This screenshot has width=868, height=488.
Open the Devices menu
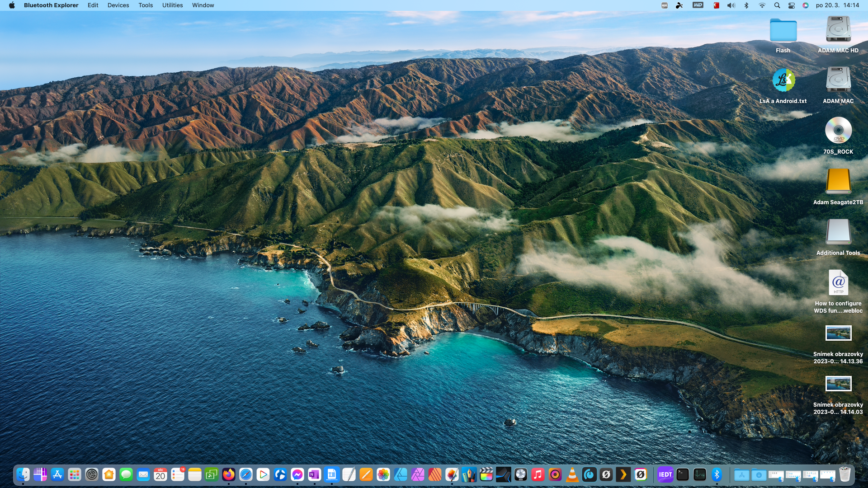pyautogui.click(x=118, y=5)
